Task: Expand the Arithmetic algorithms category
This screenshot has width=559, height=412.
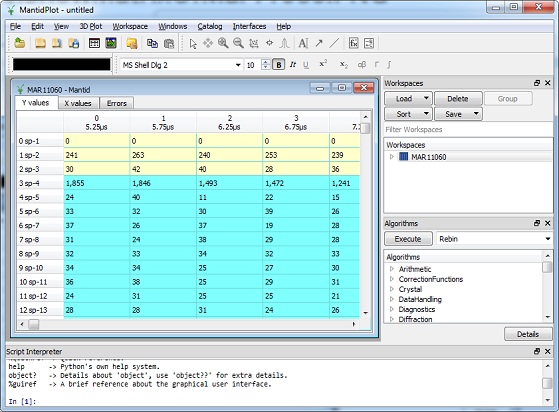Action: click(392, 269)
